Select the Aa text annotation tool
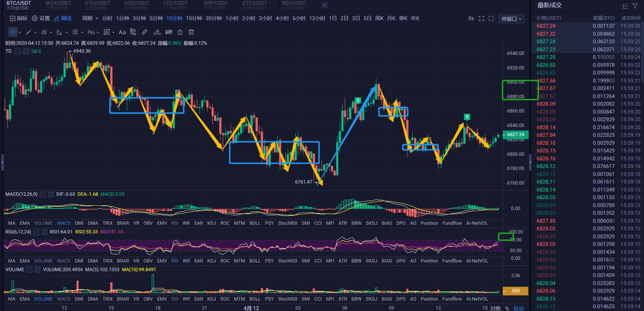This screenshot has width=644, height=311. (x=122, y=32)
